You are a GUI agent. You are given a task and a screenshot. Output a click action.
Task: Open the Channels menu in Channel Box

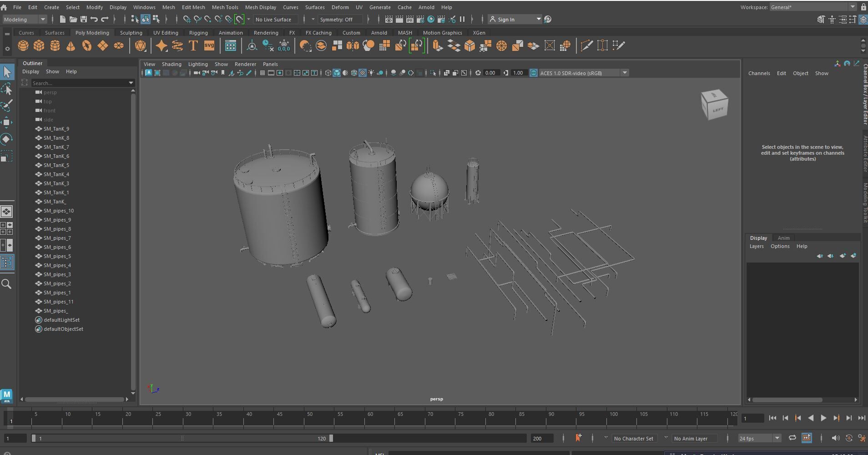759,73
